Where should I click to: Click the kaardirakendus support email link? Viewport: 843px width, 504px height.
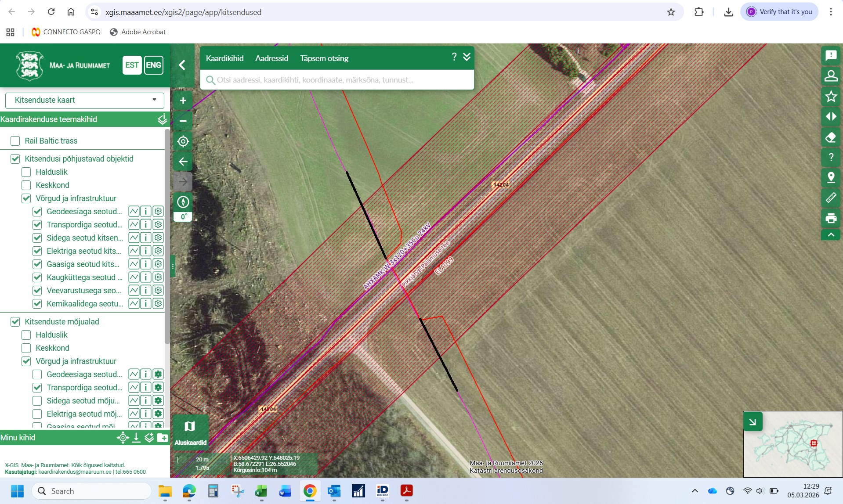(75, 472)
